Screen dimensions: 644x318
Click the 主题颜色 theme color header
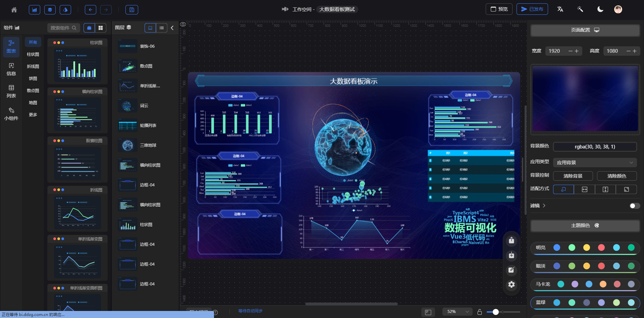585,226
